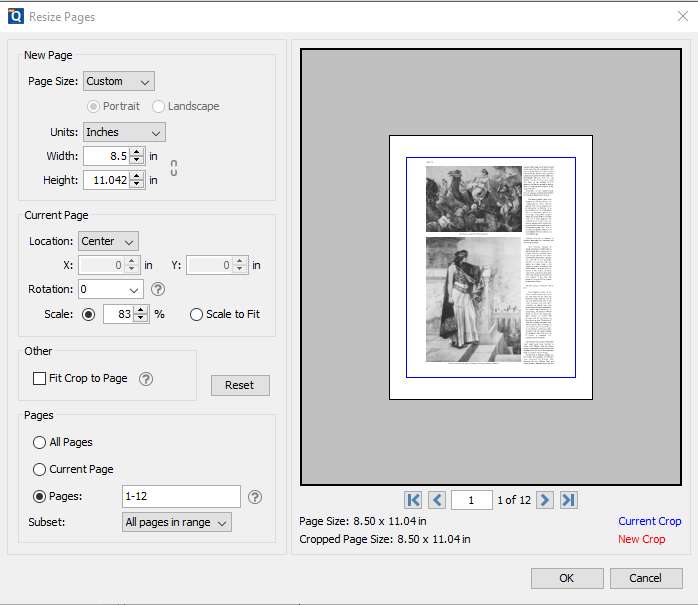Open Subset dropdown All pages in range
The image size is (698, 605).
coord(177,522)
